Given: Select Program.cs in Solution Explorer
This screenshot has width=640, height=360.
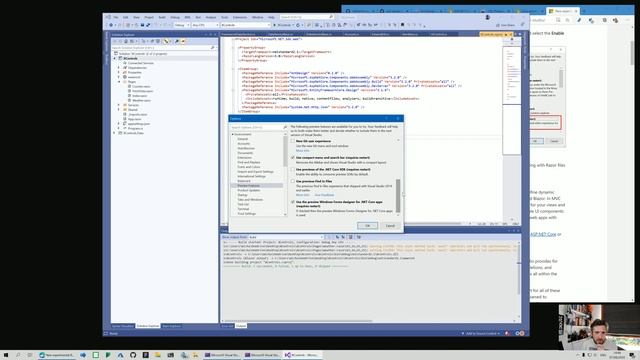Looking at the screenshot, I should click(135, 128).
